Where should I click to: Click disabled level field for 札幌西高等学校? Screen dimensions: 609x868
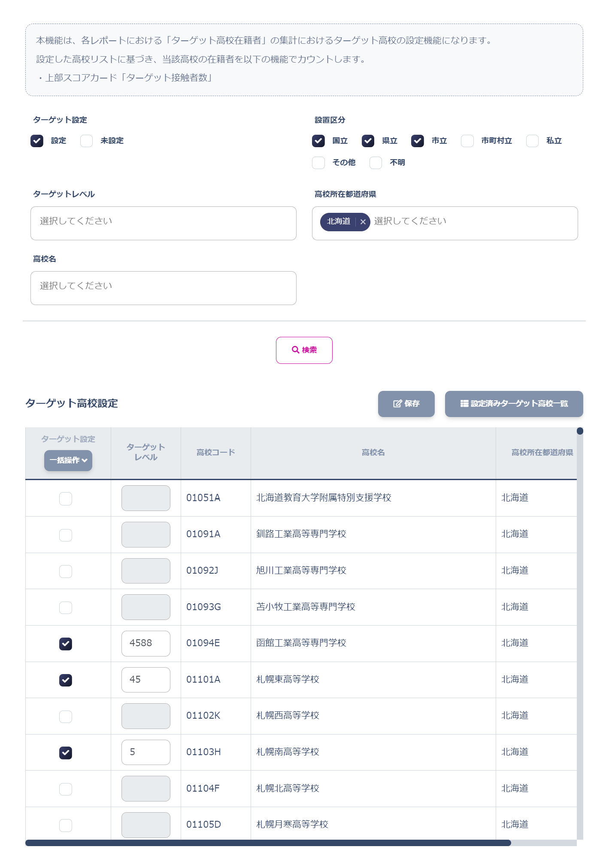coord(146,716)
